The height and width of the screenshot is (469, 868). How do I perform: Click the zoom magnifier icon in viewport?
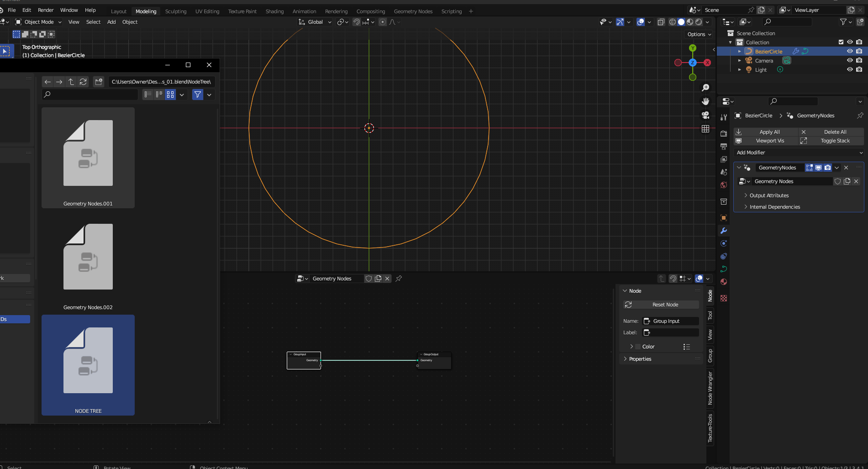705,88
